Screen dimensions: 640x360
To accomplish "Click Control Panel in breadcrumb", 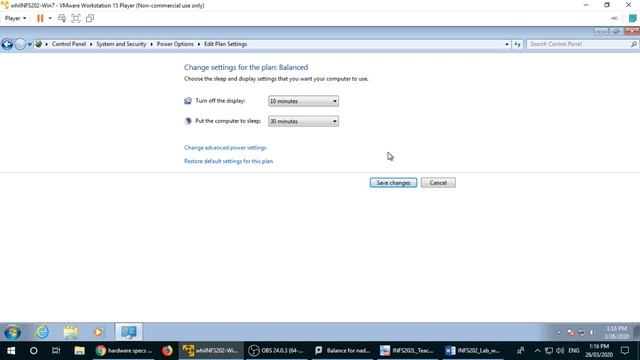I will [69, 44].
